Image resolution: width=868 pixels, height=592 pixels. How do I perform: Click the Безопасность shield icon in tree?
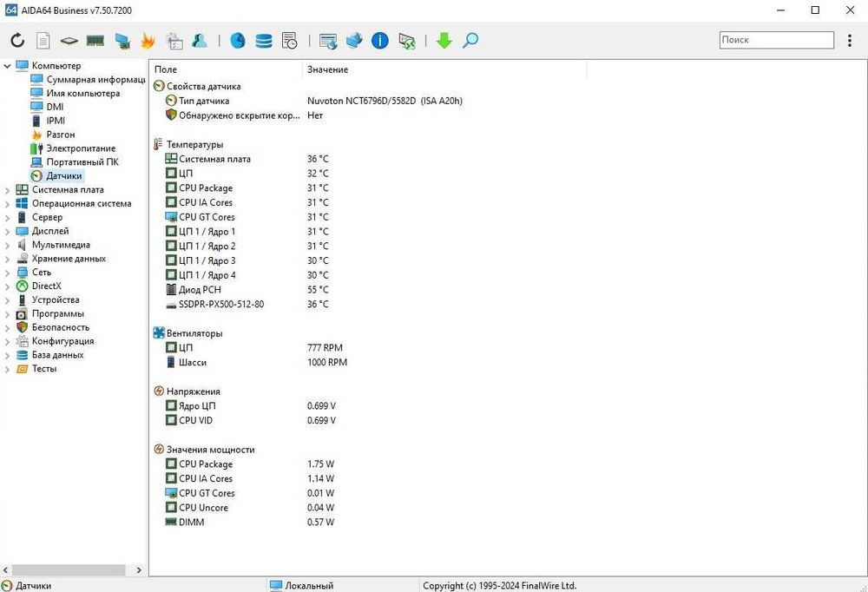point(23,327)
